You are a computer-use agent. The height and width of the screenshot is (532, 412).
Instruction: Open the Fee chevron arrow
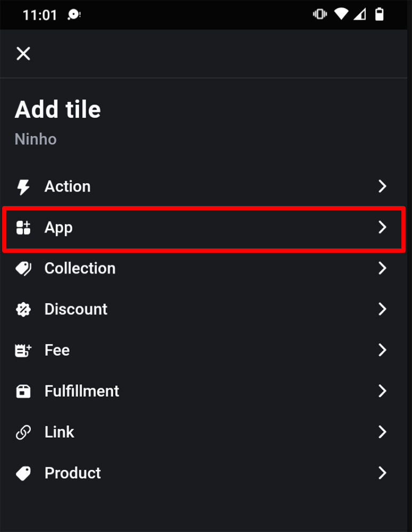point(382,350)
